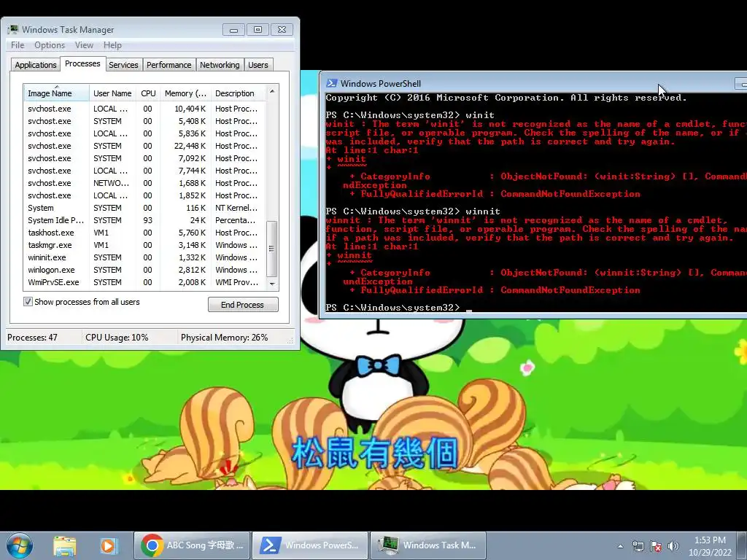This screenshot has height=560, width=747.
Task: Maximize the Task Manager window
Action: (258, 29)
